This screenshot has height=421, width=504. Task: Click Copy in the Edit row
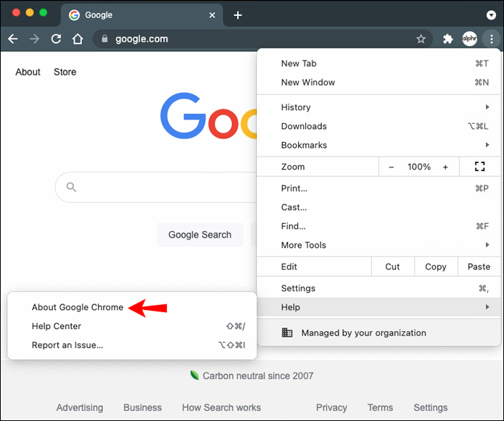pos(436,267)
